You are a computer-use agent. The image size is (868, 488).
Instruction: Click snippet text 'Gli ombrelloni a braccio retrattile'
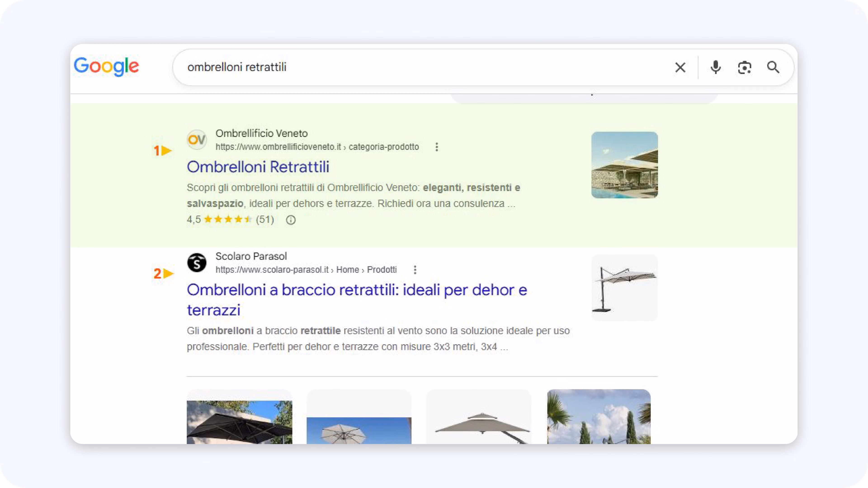pos(264,331)
